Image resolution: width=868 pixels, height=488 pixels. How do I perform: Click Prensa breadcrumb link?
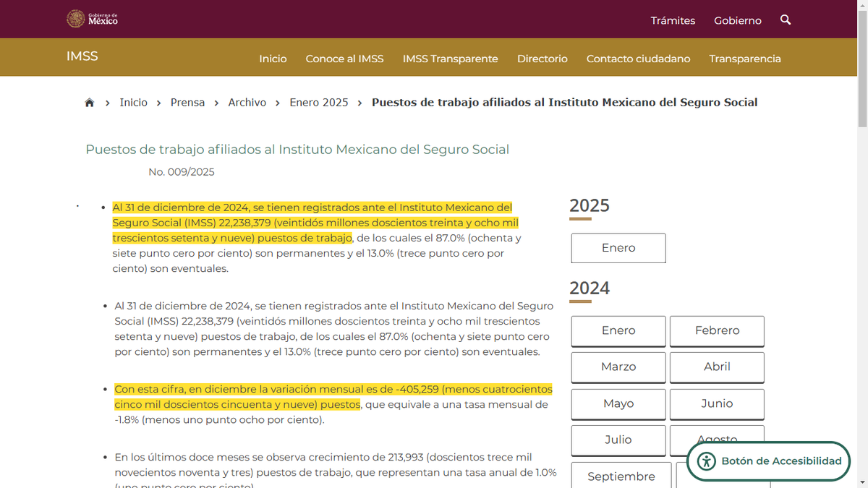[188, 103]
